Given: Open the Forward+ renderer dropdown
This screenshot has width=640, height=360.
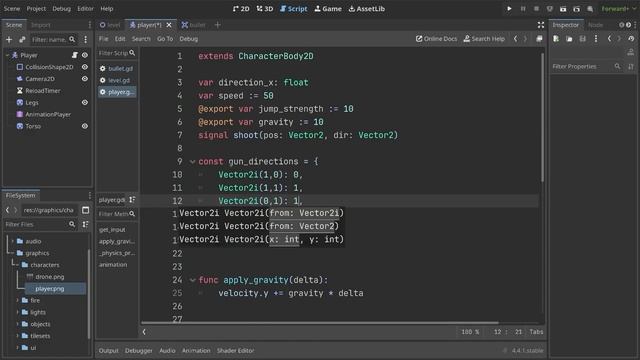Looking at the screenshot, I should 618,9.
